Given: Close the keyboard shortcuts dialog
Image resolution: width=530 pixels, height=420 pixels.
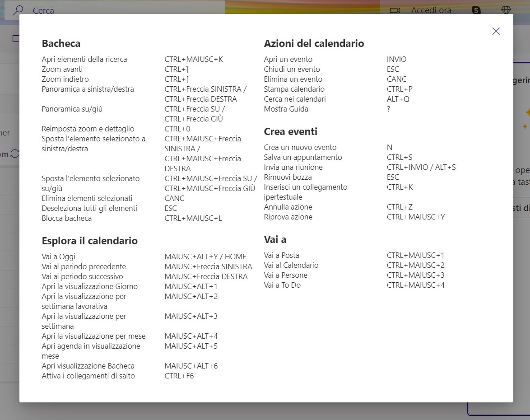Looking at the screenshot, I should click(496, 31).
